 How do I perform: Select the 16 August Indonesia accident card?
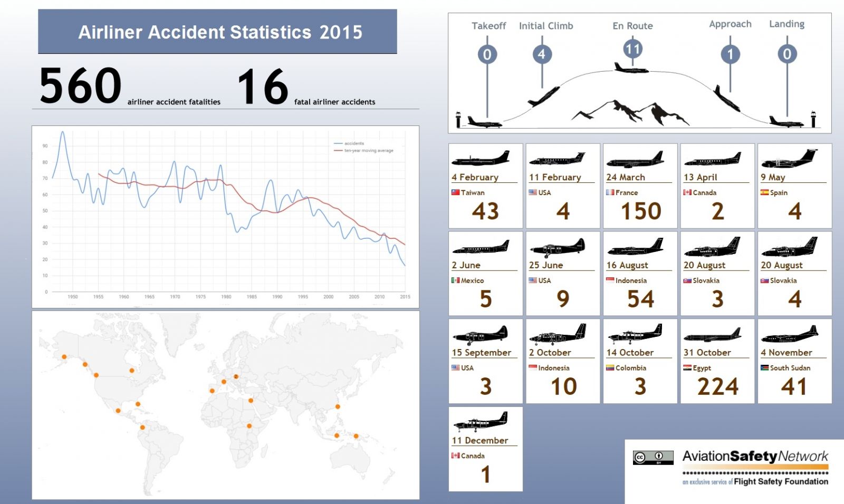(640, 274)
